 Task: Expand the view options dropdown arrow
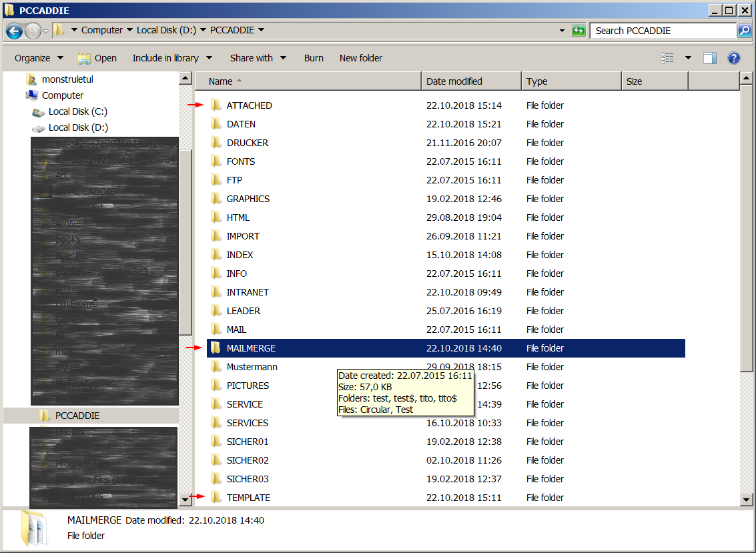(x=688, y=58)
